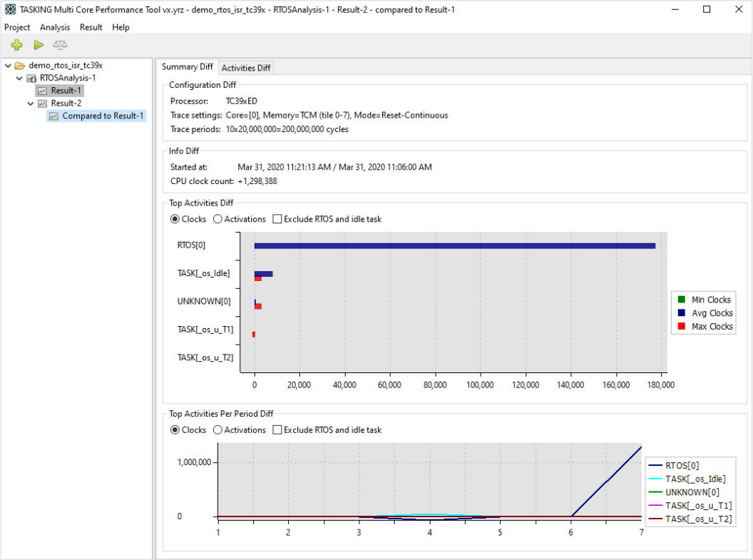The width and height of the screenshot is (753, 560).
Task: Click the demo_rtos_isr_tc39x folder icon
Action: (20, 66)
